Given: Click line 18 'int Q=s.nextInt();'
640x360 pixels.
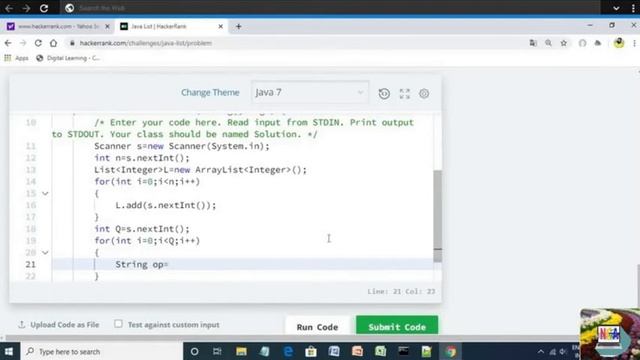Looking at the screenshot, I should coord(142,229).
